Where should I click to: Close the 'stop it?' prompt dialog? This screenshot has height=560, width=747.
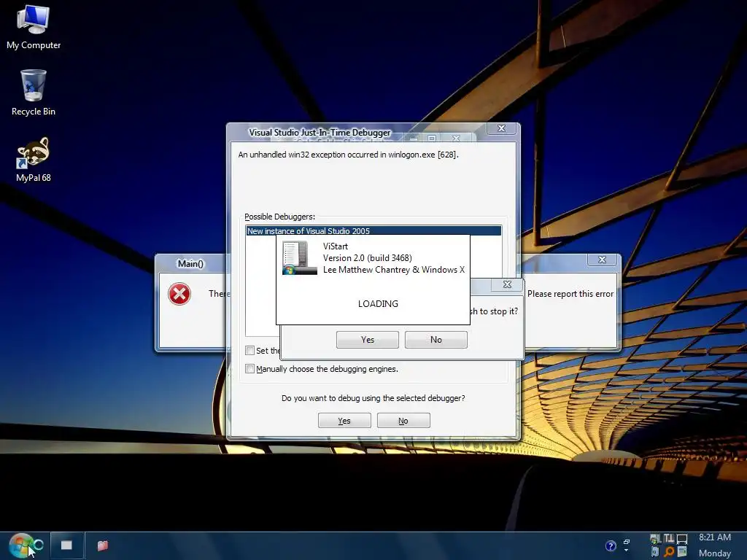pos(508,284)
